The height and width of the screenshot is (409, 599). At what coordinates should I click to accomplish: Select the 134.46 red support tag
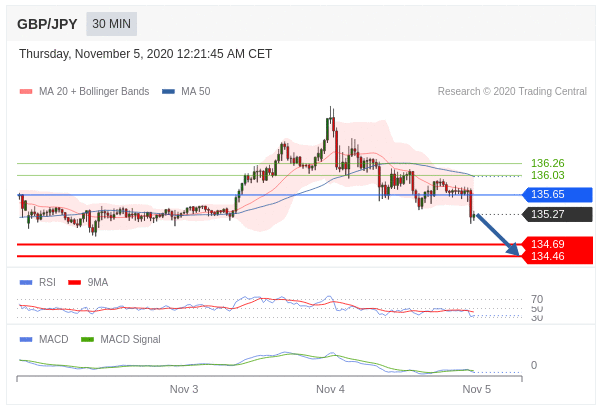(557, 257)
